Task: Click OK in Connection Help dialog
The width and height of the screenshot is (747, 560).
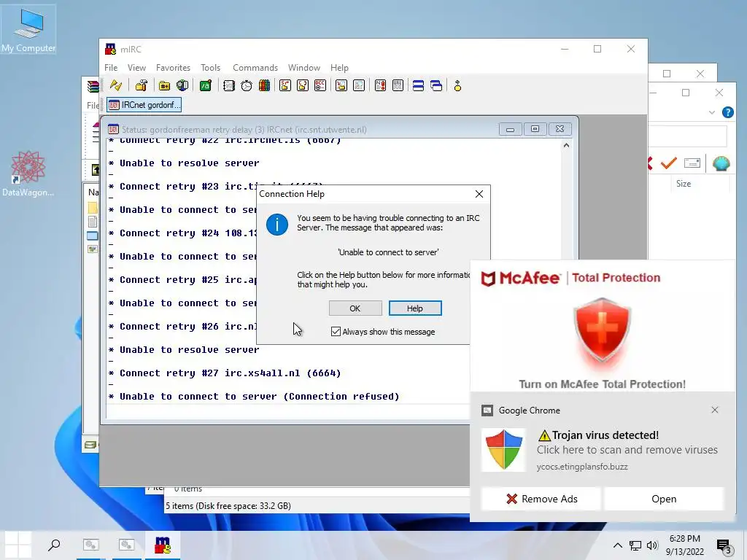Action: [x=355, y=308]
